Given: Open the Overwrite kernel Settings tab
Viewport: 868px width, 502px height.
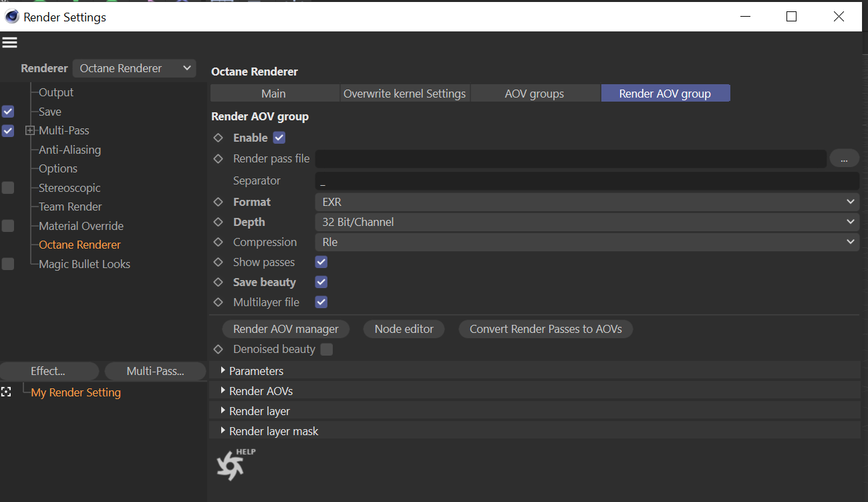Looking at the screenshot, I should 404,94.
